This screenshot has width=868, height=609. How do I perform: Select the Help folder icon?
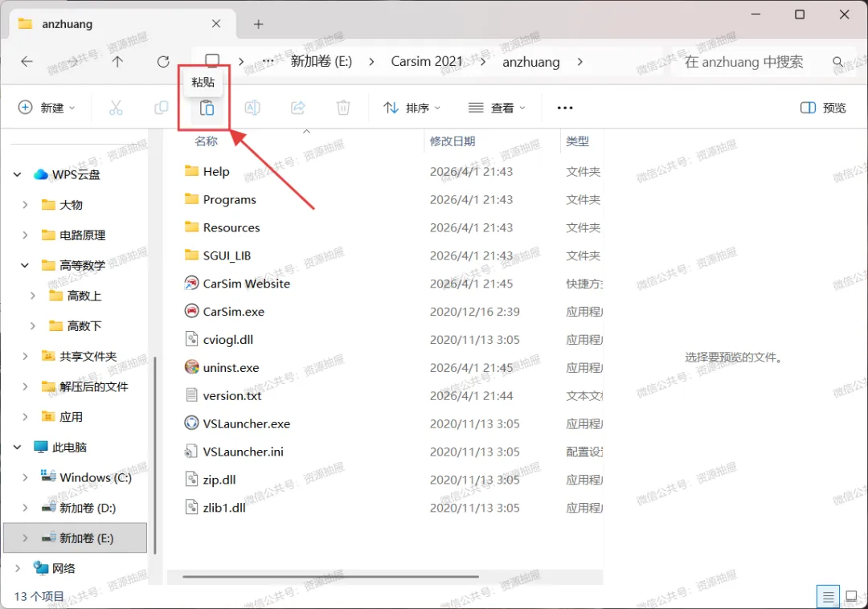tap(191, 171)
